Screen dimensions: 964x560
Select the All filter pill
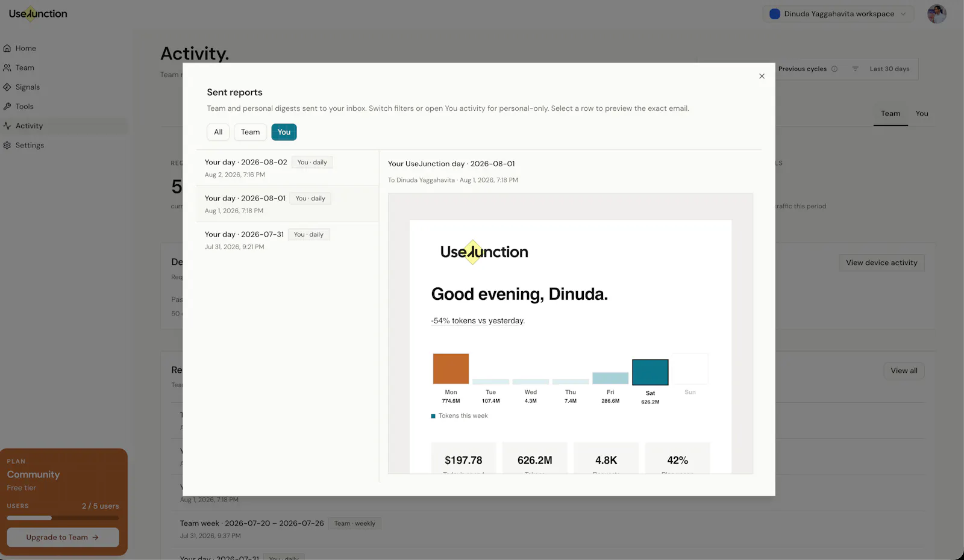pyautogui.click(x=218, y=132)
